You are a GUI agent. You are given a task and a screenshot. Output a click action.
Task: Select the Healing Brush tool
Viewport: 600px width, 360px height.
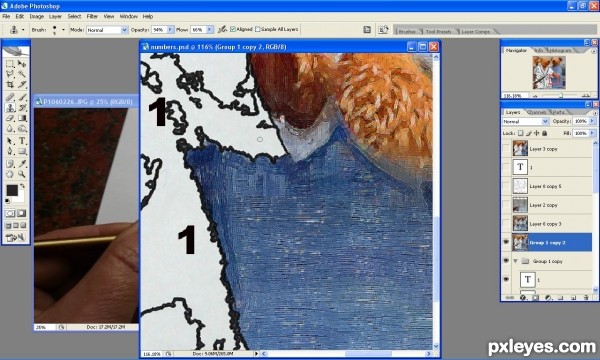point(10,98)
